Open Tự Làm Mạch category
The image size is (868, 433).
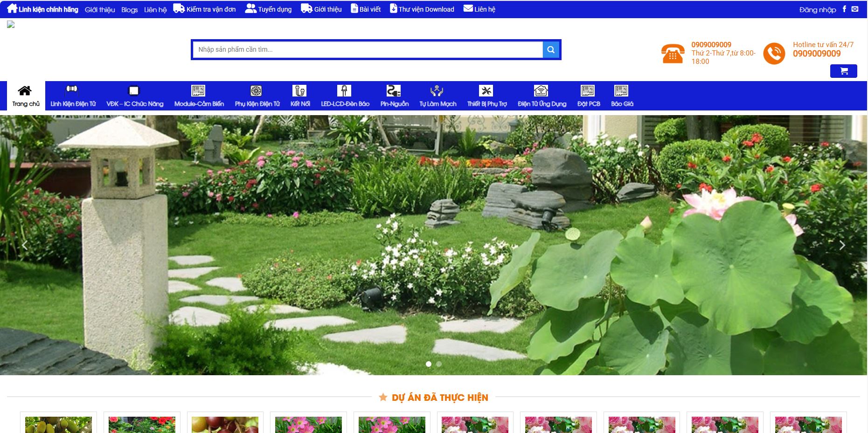click(x=437, y=96)
